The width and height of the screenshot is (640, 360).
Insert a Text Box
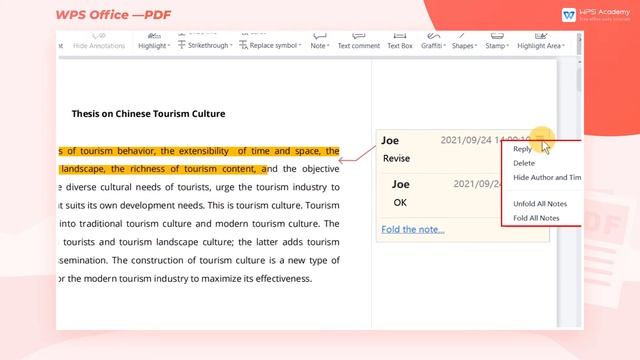pos(400,42)
